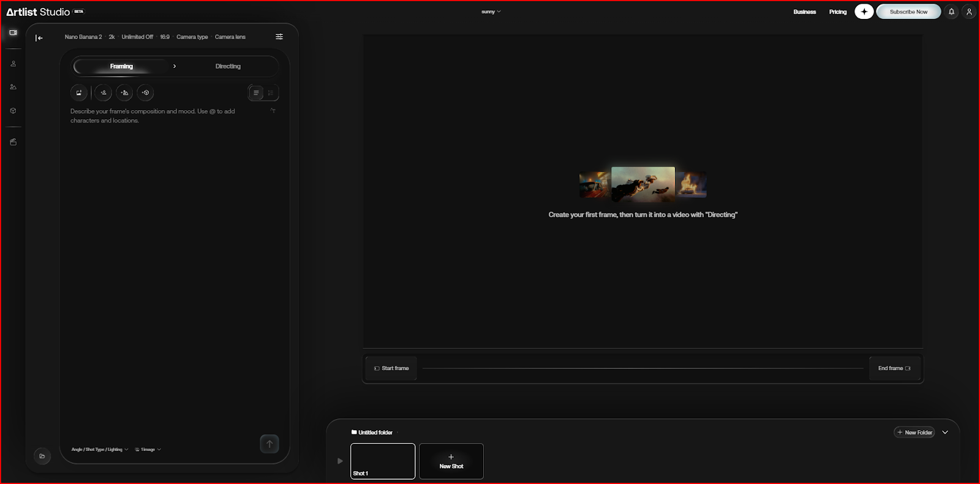Click the add image reference icon
The image size is (980, 484).
[x=79, y=93]
